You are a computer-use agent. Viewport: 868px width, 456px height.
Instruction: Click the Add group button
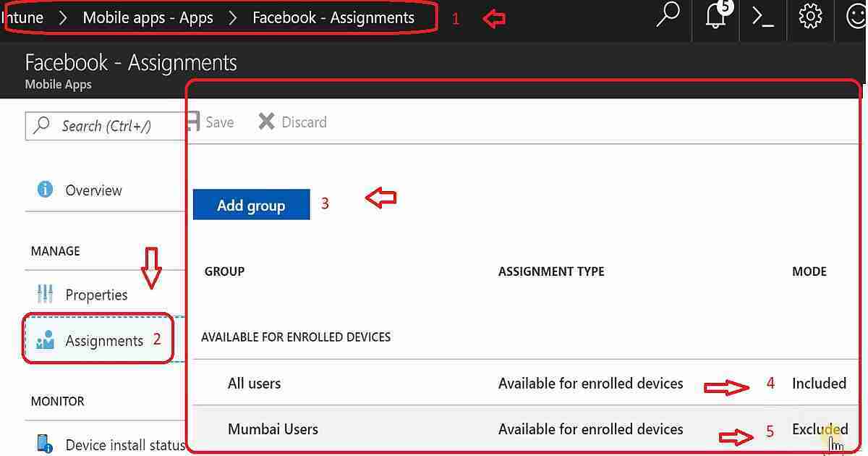[x=251, y=205]
